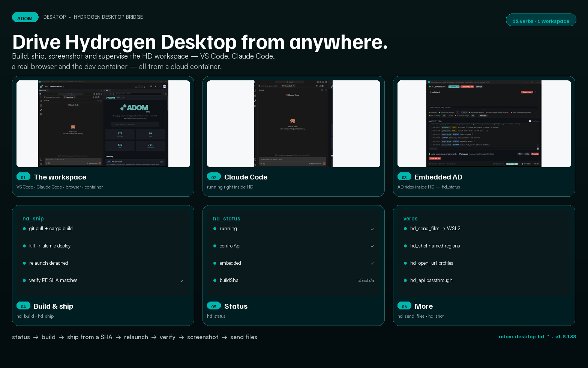Click the ship from a SHA footer step
The width and height of the screenshot is (588, 368).
pyautogui.click(x=90, y=337)
